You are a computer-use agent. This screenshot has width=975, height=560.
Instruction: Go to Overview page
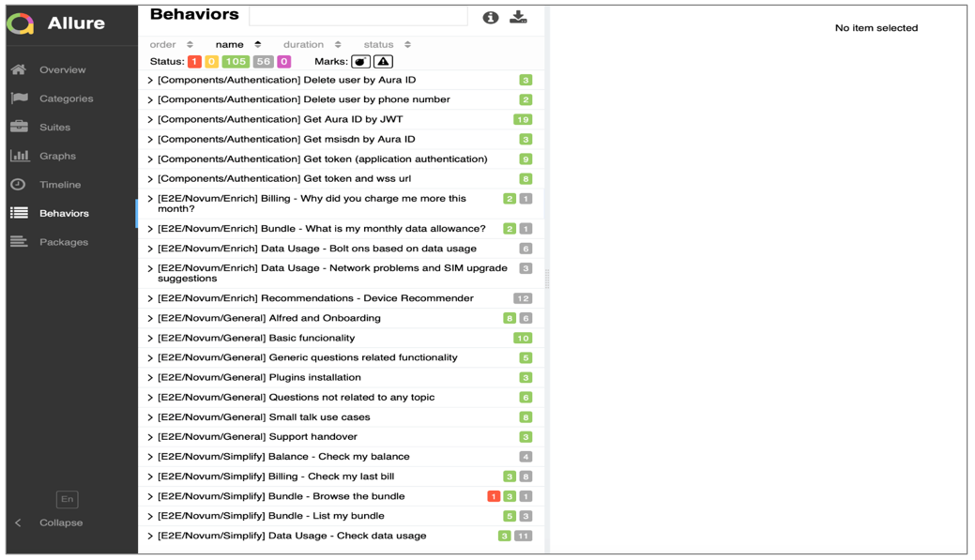(x=63, y=69)
